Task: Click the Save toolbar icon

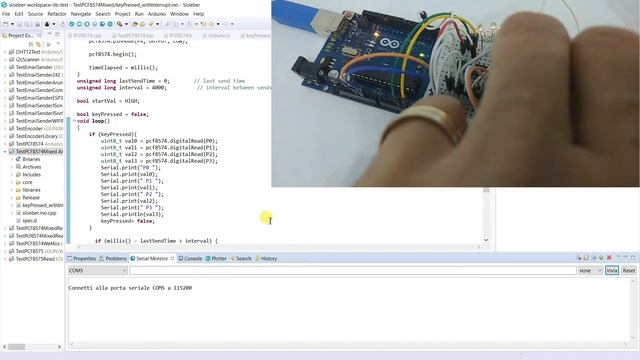Action: [x=19, y=24]
